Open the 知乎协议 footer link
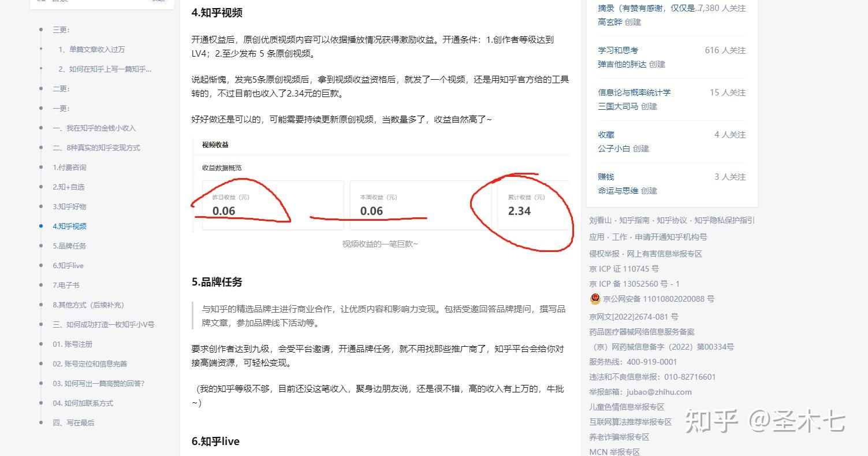The width and height of the screenshot is (868, 456). coord(673,220)
